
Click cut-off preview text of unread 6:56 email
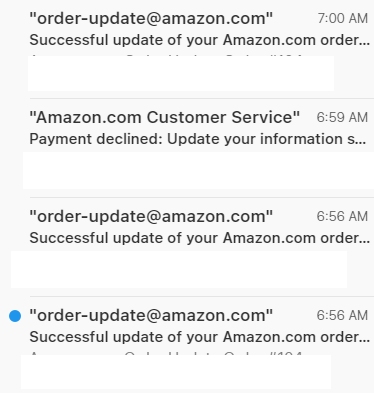[166, 353]
